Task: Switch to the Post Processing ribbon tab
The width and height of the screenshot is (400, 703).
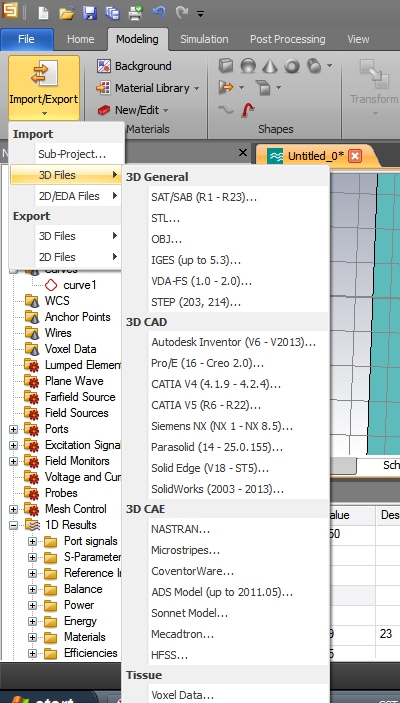Action: [x=287, y=39]
